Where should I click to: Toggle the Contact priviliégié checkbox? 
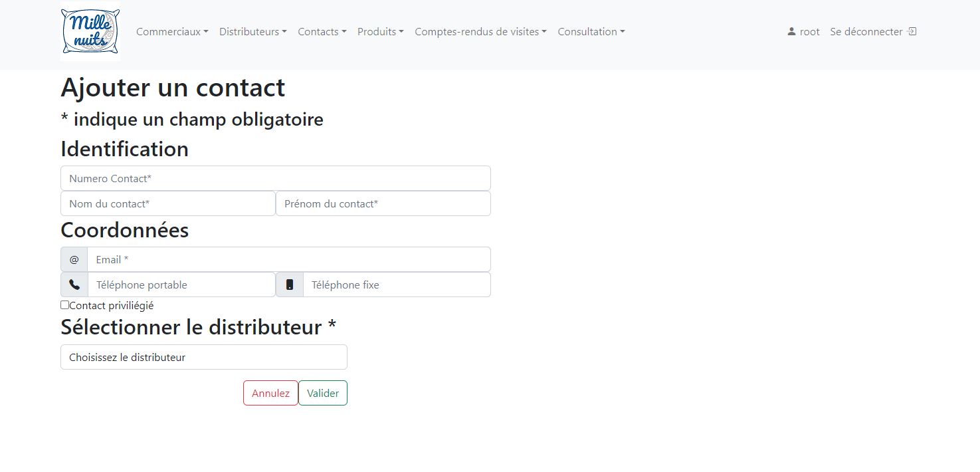tap(64, 305)
